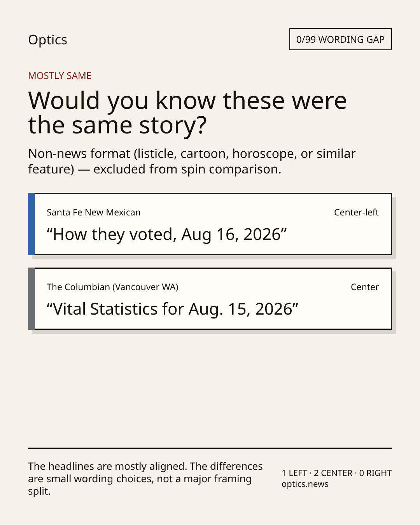Click the Optics logo text
The image size is (420, 525).
point(47,40)
